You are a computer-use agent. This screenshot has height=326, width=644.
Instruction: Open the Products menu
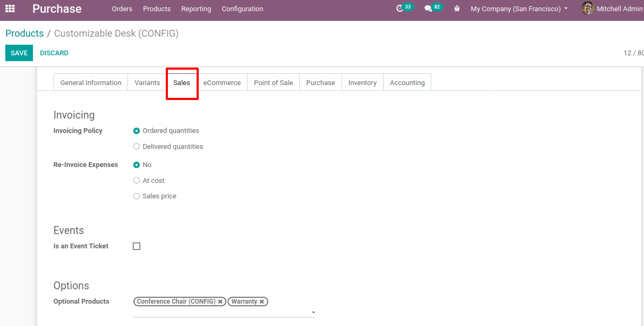(157, 9)
